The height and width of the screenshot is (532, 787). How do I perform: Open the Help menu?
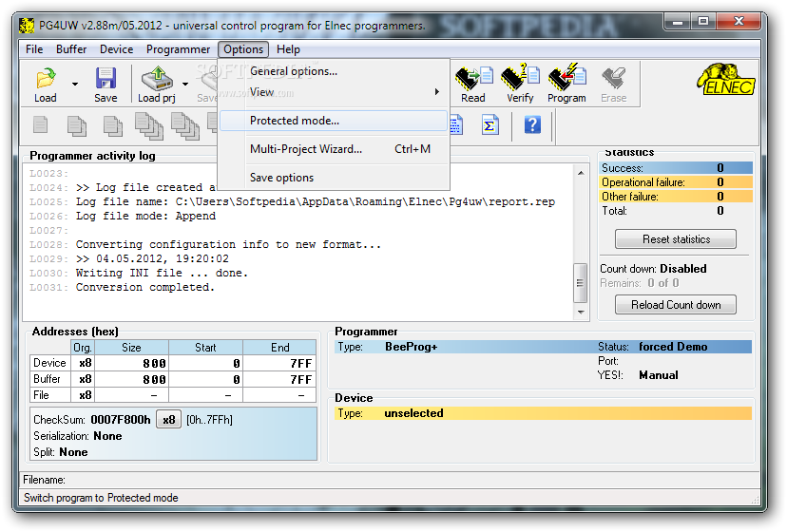[288, 49]
